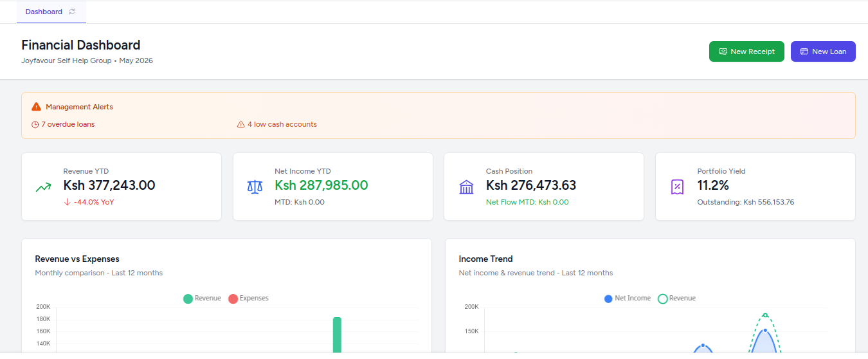Click Joyfavour Self Help Group • May 2026 subtitle
Image resolution: width=868 pixels, height=359 pixels.
point(87,60)
